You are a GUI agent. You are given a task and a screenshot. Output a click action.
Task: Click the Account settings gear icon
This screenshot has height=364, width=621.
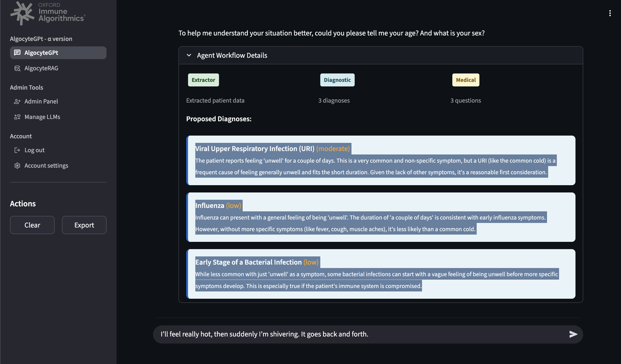pos(17,166)
